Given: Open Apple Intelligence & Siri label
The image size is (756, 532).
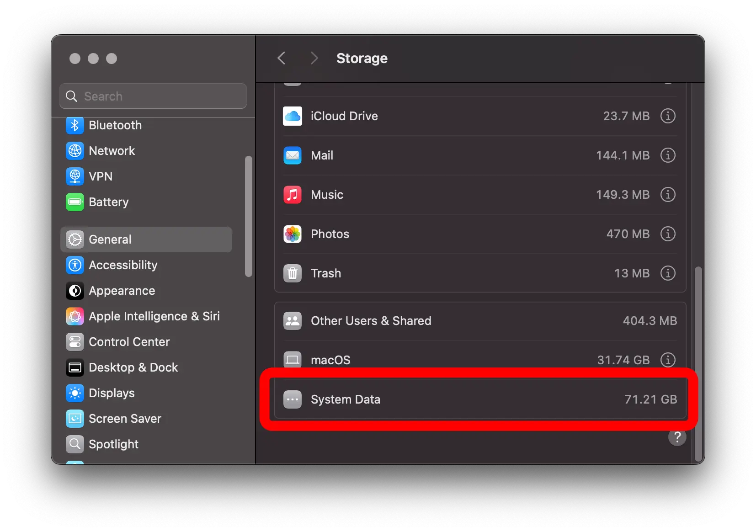Looking at the screenshot, I should 154,316.
